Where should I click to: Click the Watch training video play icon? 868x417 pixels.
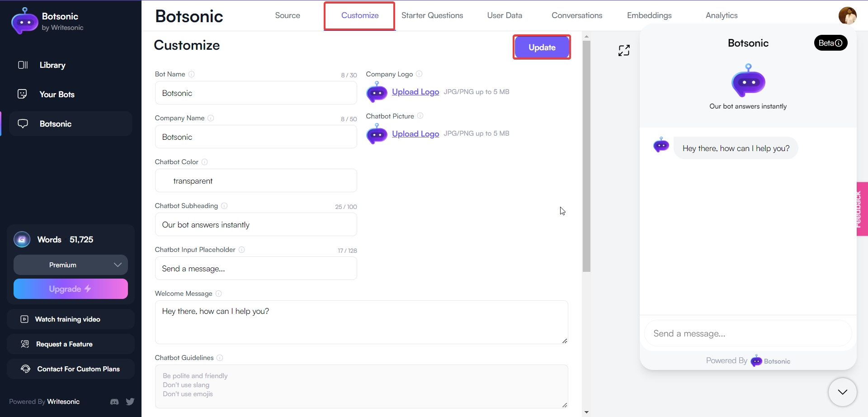coord(24,319)
